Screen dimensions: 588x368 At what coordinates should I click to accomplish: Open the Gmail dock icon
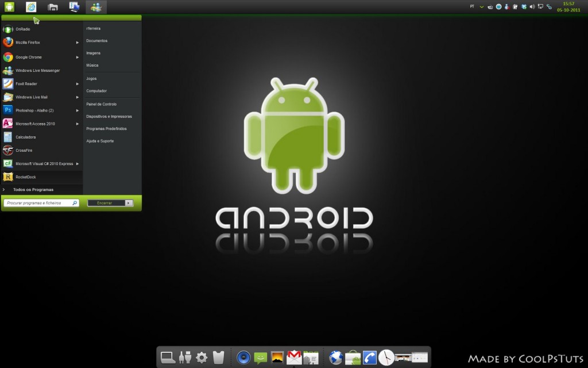[x=294, y=357]
